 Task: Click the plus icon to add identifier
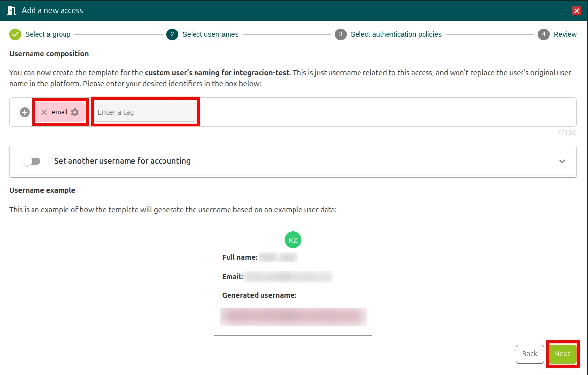point(25,112)
